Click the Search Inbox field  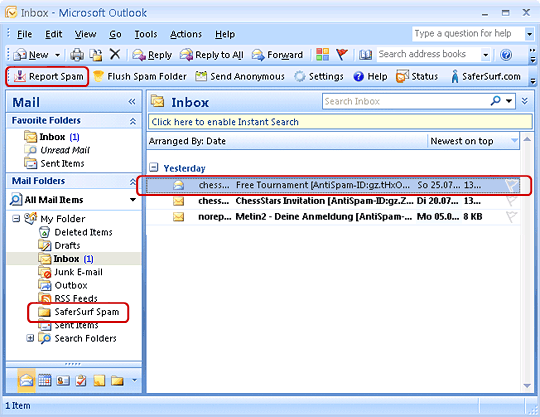pos(405,101)
